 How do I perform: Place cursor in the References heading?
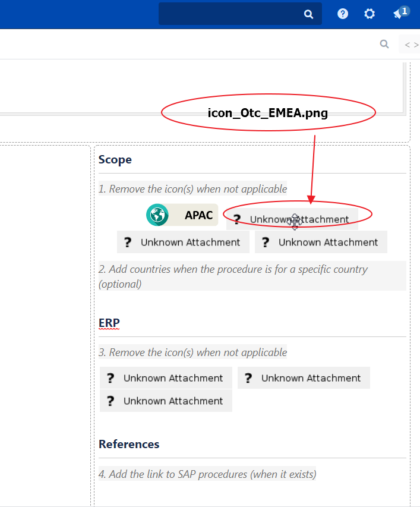[x=129, y=445]
